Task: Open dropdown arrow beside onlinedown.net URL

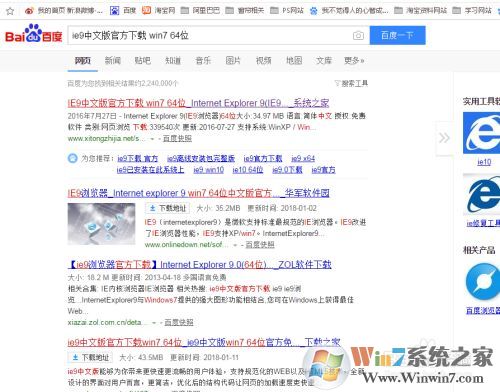Action: point(235,245)
